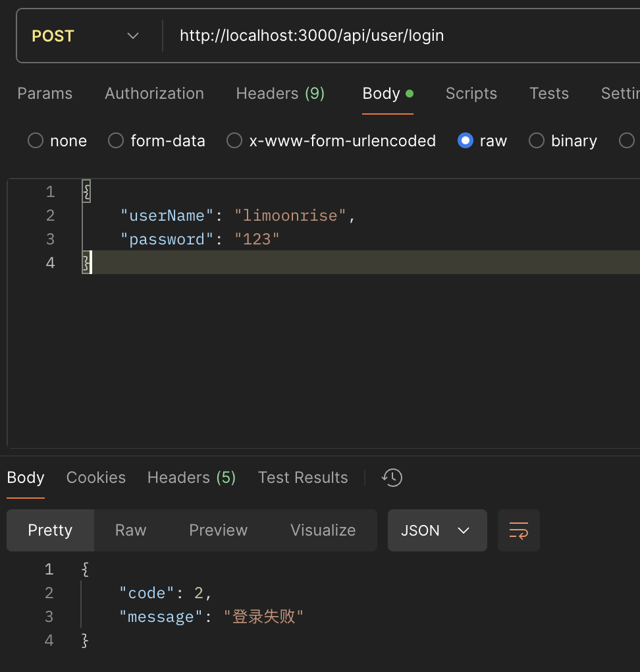Toggle word wrap icon in response toolbar
640x672 pixels.
(x=518, y=530)
